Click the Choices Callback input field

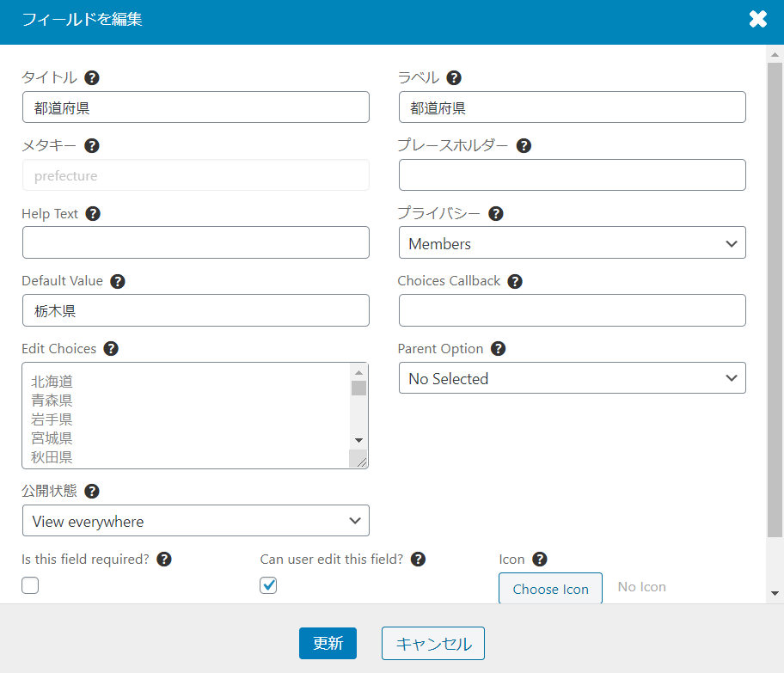(x=572, y=310)
